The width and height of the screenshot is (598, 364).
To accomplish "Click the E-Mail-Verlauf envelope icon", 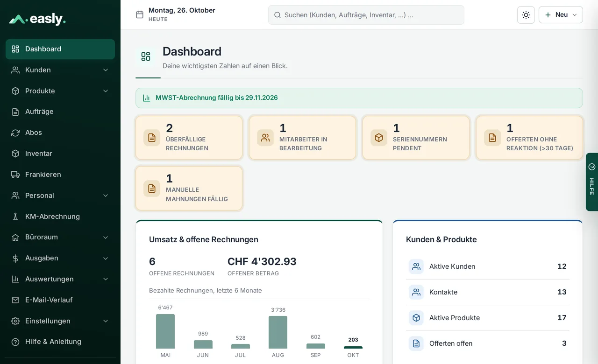I will click(15, 300).
